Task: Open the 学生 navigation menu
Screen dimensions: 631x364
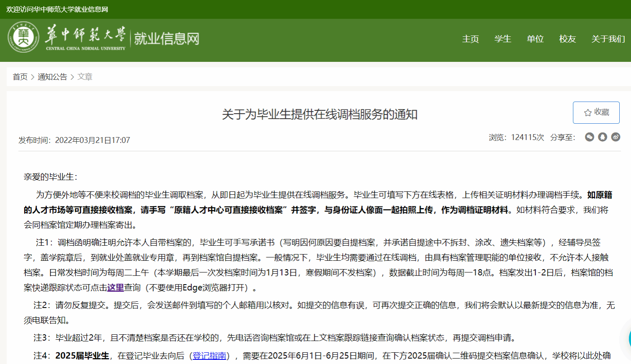Action: click(502, 39)
